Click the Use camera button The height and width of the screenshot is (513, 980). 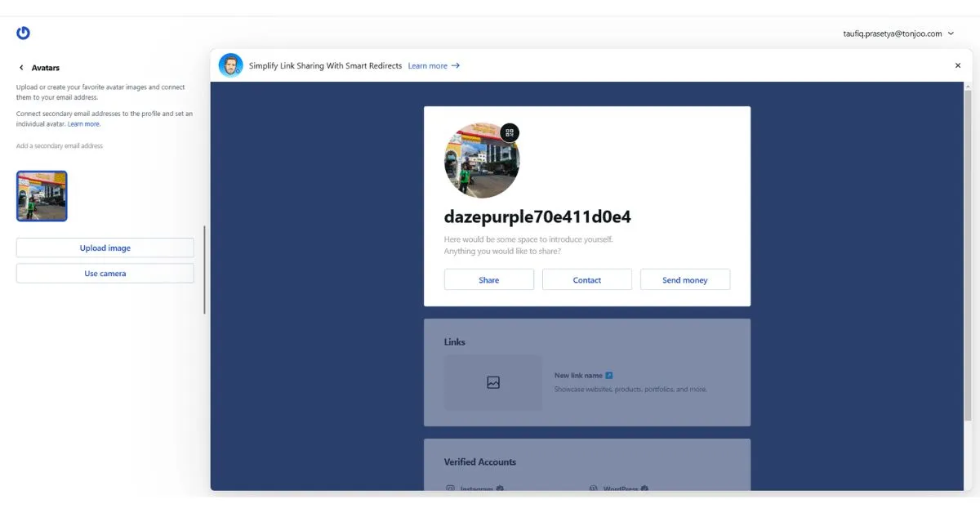coord(105,273)
